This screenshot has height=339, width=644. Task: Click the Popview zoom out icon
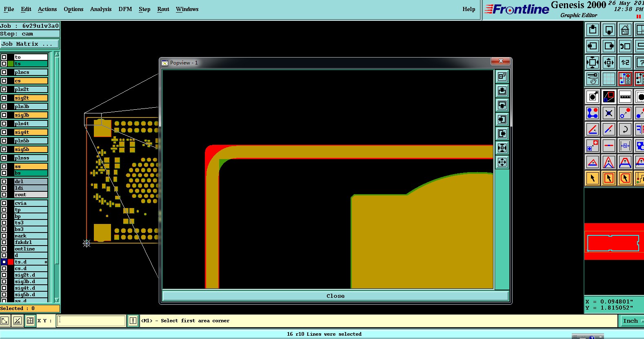pyautogui.click(x=502, y=162)
